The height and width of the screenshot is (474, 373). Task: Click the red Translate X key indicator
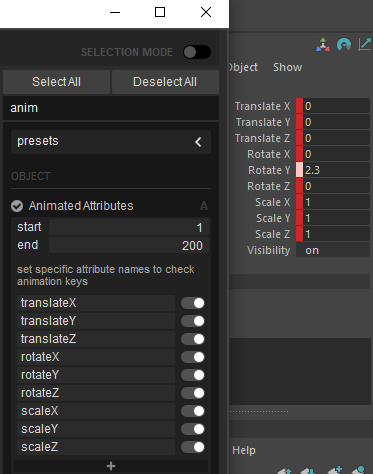(x=299, y=106)
